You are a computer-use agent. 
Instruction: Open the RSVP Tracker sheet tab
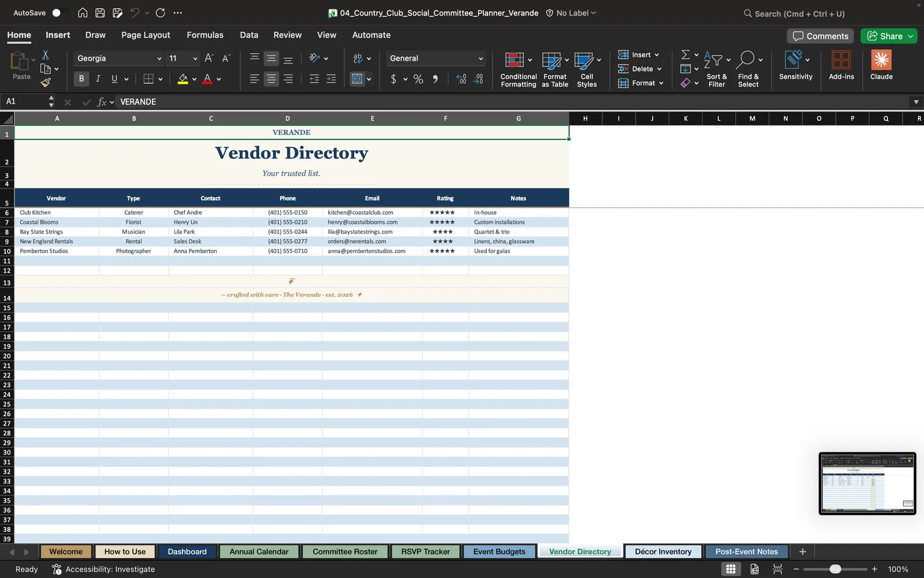coord(426,551)
